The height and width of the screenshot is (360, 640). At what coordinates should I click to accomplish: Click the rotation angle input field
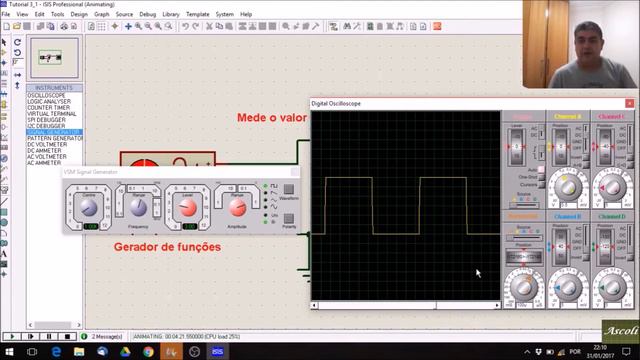pyautogui.click(x=17, y=62)
